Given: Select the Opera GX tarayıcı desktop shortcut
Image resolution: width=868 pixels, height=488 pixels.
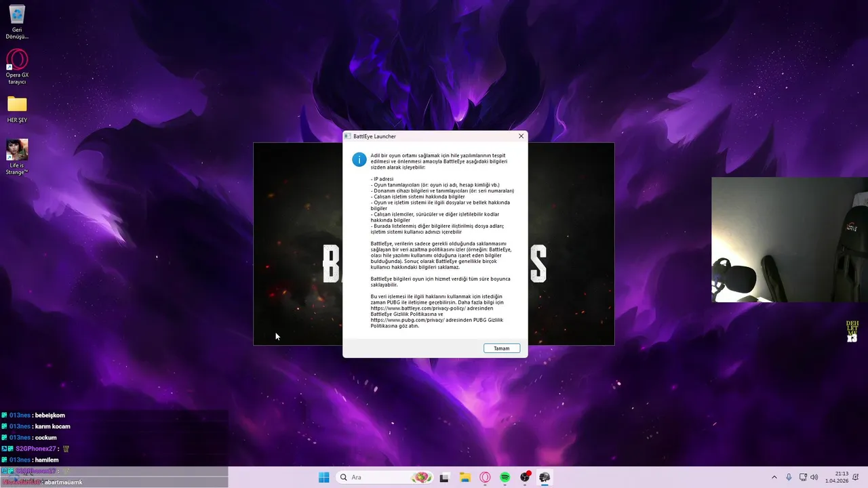Looking at the screenshot, I should (x=17, y=66).
